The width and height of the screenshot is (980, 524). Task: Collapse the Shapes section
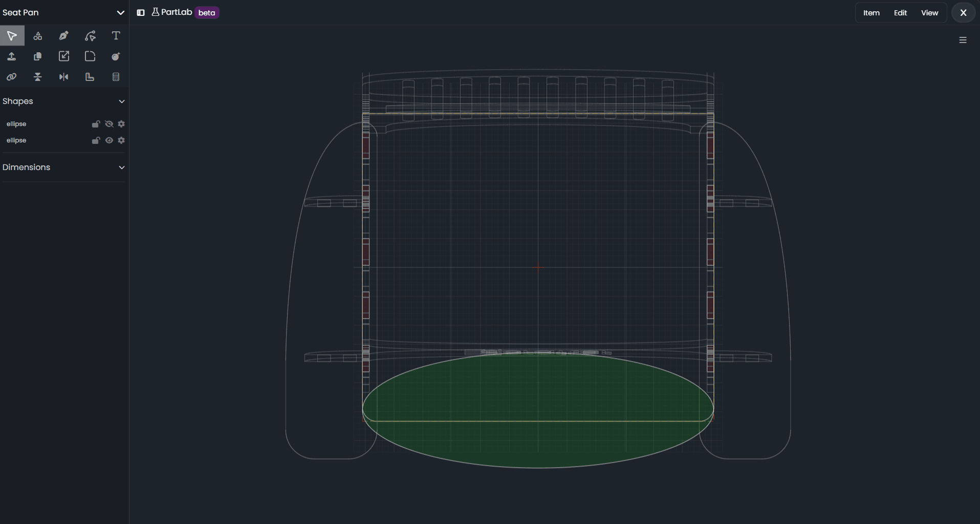(x=122, y=101)
